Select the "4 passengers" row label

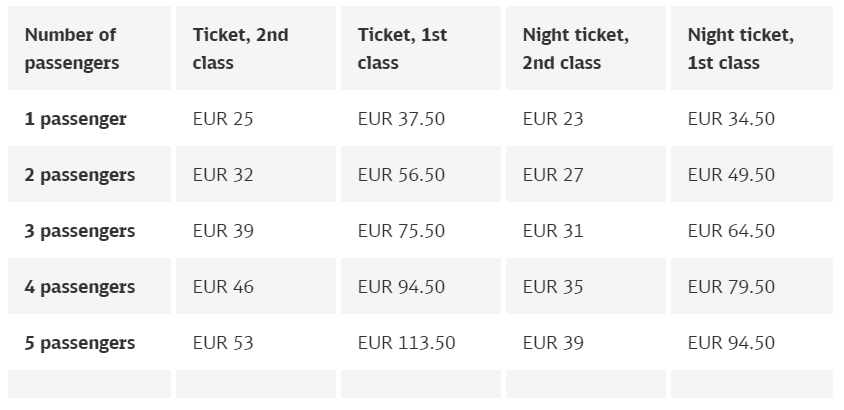click(x=80, y=287)
